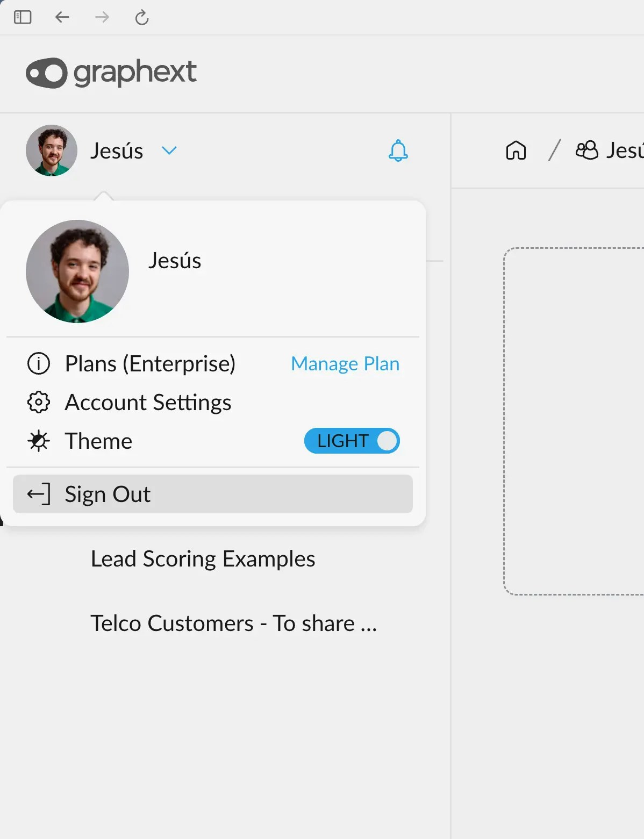Switch the LIGHT theme toggle
The height and width of the screenshot is (839, 644).
[352, 441]
